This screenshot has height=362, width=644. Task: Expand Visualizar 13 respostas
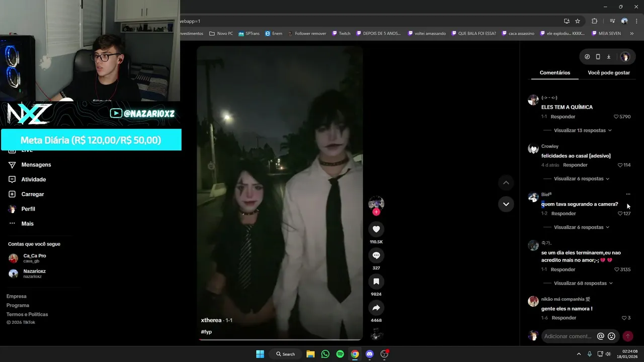583,130
